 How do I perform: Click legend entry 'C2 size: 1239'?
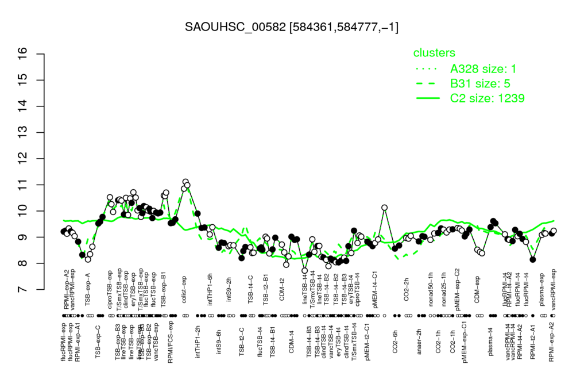[487, 98]
